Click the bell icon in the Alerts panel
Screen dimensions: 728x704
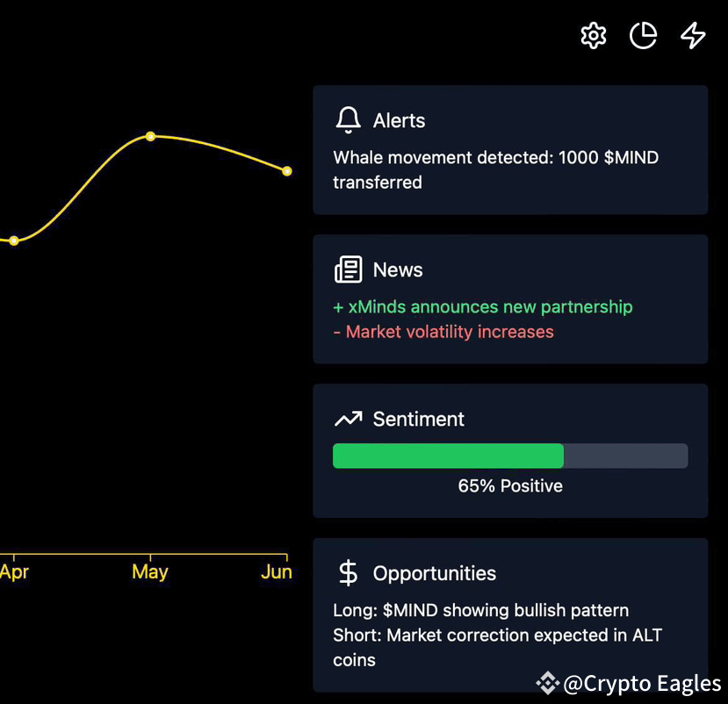(349, 119)
